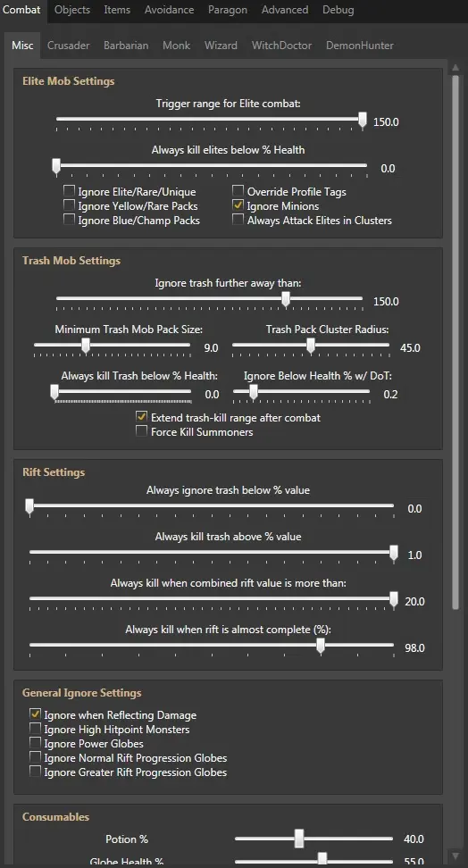468x868 pixels.
Task: Open the WitchDoctor sub-tab
Action: (x=281, y=46)
